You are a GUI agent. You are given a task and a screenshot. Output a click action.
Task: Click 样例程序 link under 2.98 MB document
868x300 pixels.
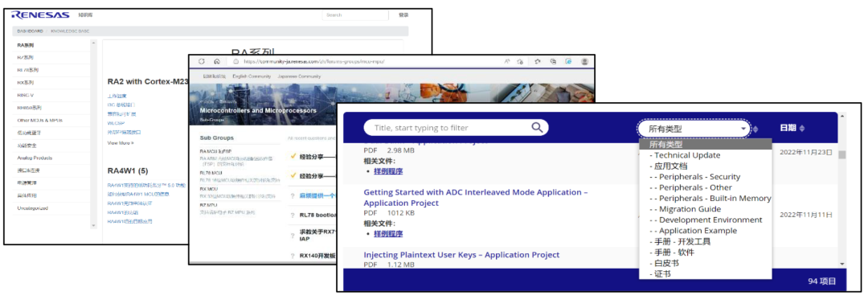click(388, 171)
